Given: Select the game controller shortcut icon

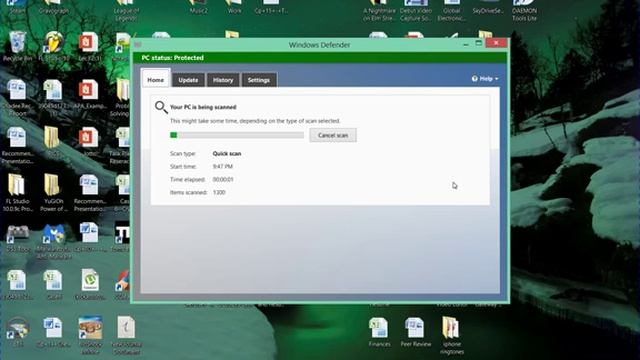Looking at the screenshot, I should click(17, 238).
